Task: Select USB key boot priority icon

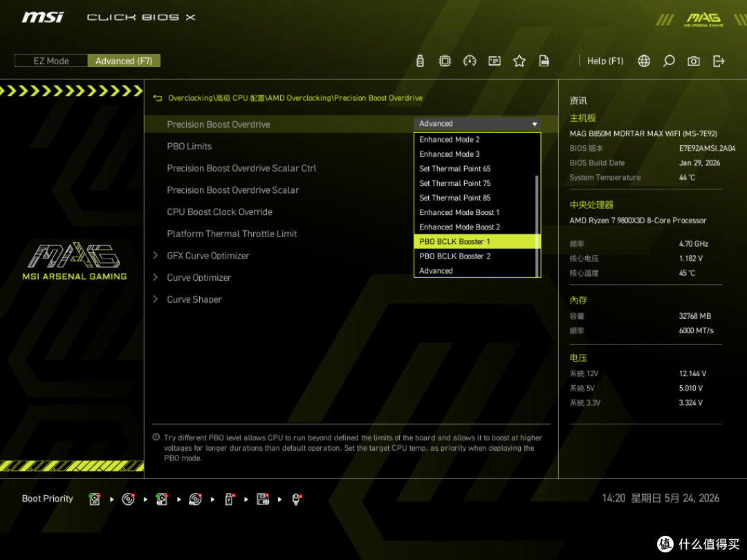Action: (x=229, y=499)
